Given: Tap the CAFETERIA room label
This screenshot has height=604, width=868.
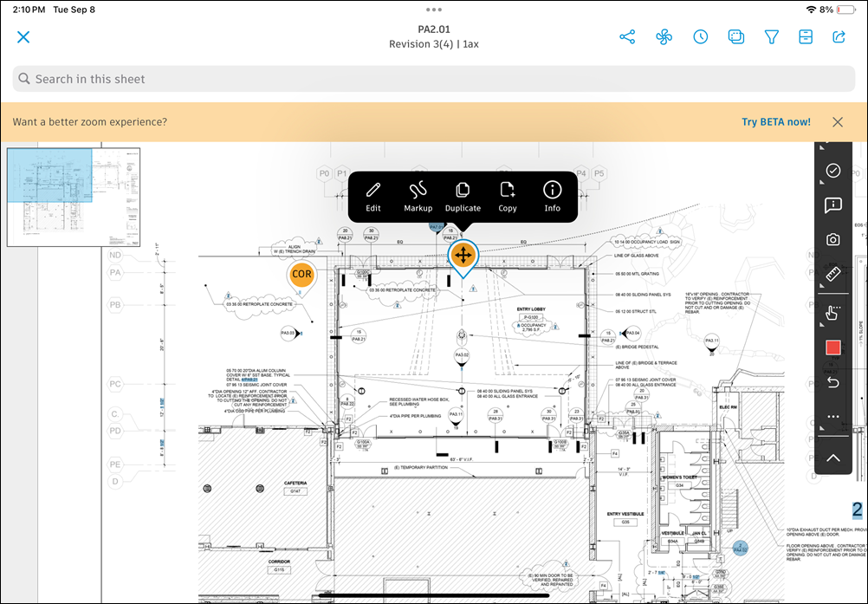Looking at the screenshot, I should coord(295,483).
